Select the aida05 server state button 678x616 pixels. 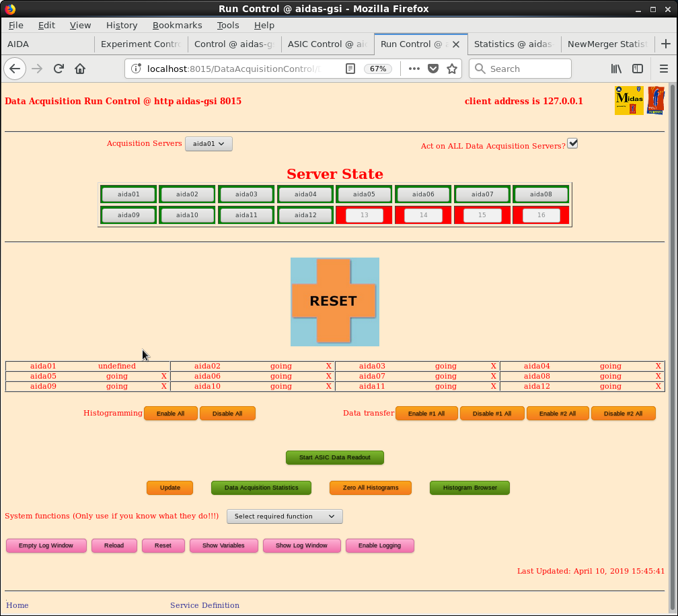(x=364, y=194)
